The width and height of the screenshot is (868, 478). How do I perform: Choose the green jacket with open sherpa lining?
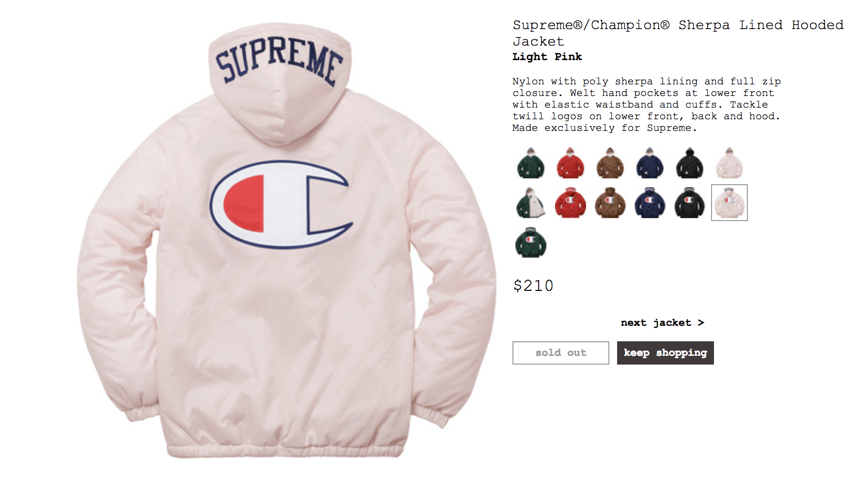click(x=531, y=203)
